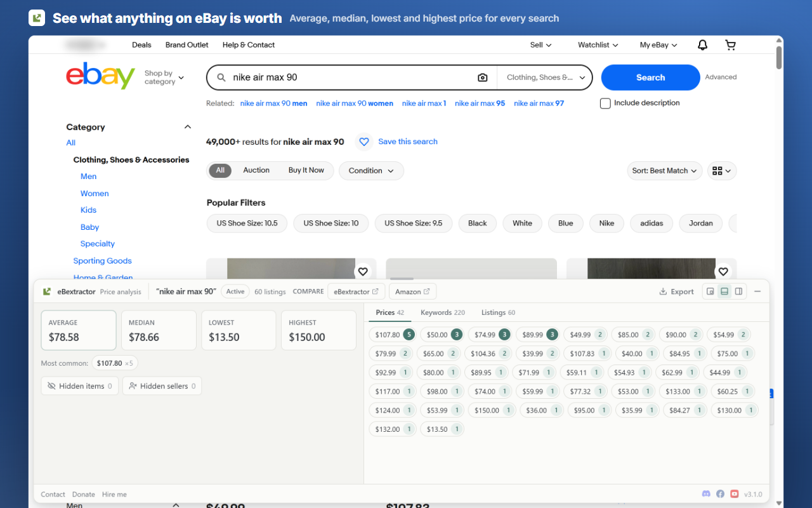This screenshot has width=812, height=508.
Task: Switch panel to floating window layout
Action: [710, 291]
